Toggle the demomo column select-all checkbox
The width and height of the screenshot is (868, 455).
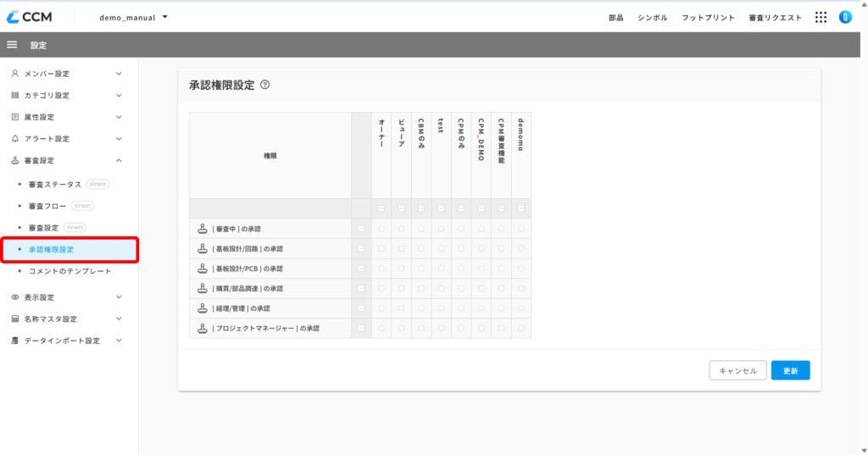[521, 208]
